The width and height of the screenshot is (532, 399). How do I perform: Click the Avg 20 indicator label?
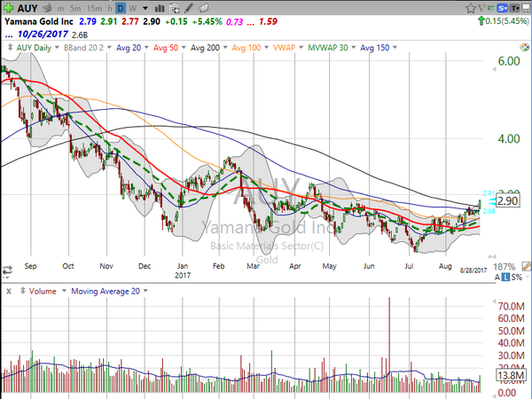click(x=129, y=48)
